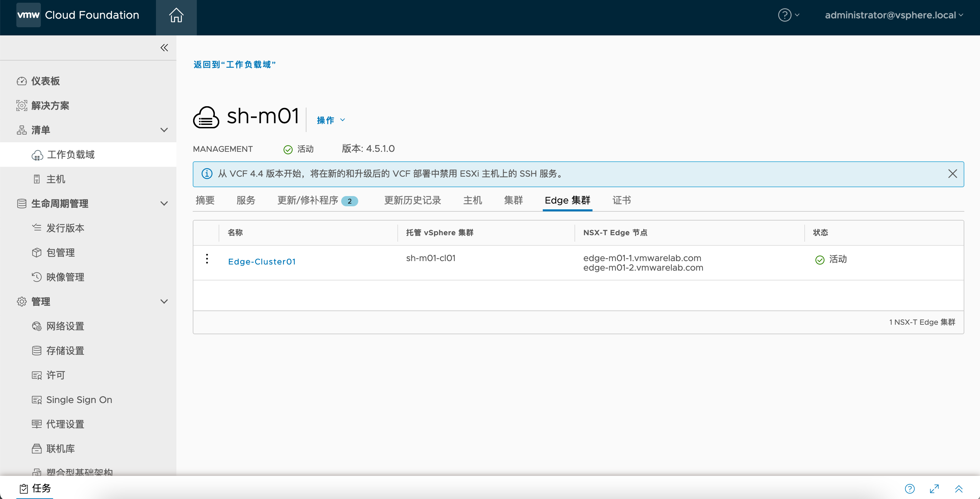Click the 网络设置 network icon
Viewport: 980px width, 499px height.
click(x=37, y=326)
